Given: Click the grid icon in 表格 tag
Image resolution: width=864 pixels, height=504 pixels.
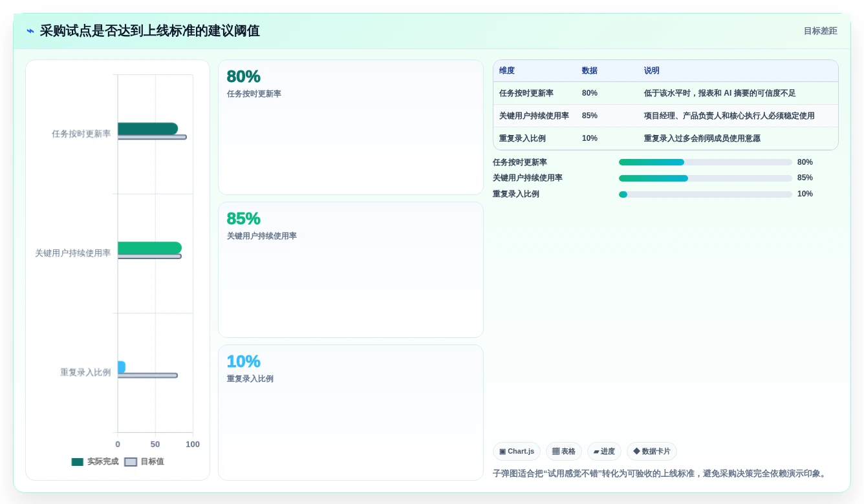Looking at the screenshot, I should click(x=556, y=451).
